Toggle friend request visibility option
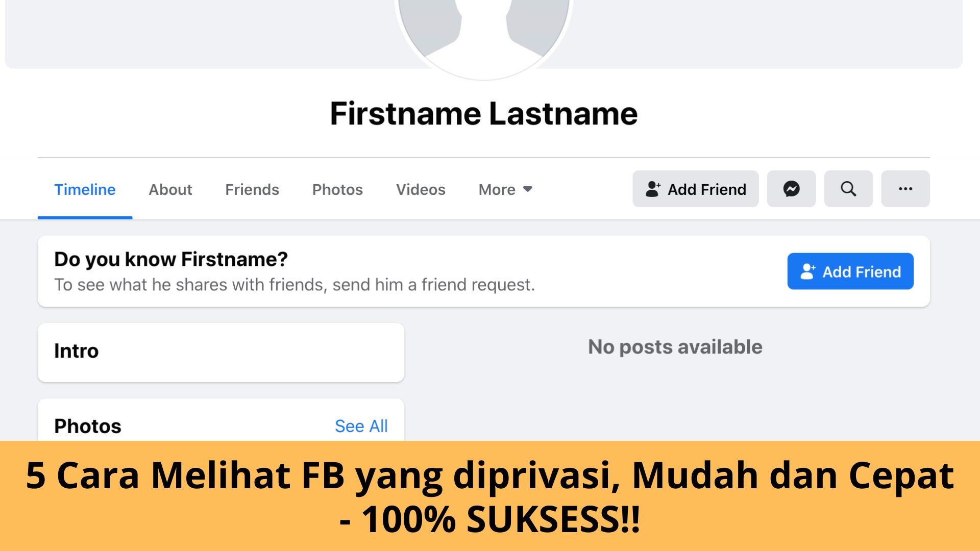This screenshot has width=980, height=551. pyautogui.click(x=905, y=189)
